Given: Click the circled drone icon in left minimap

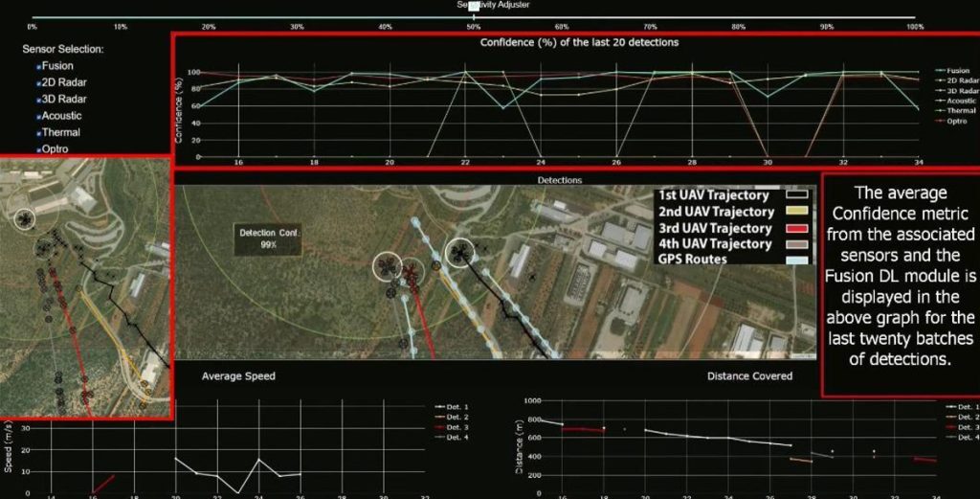Looking at the screenshot, I should coord(24,219).
